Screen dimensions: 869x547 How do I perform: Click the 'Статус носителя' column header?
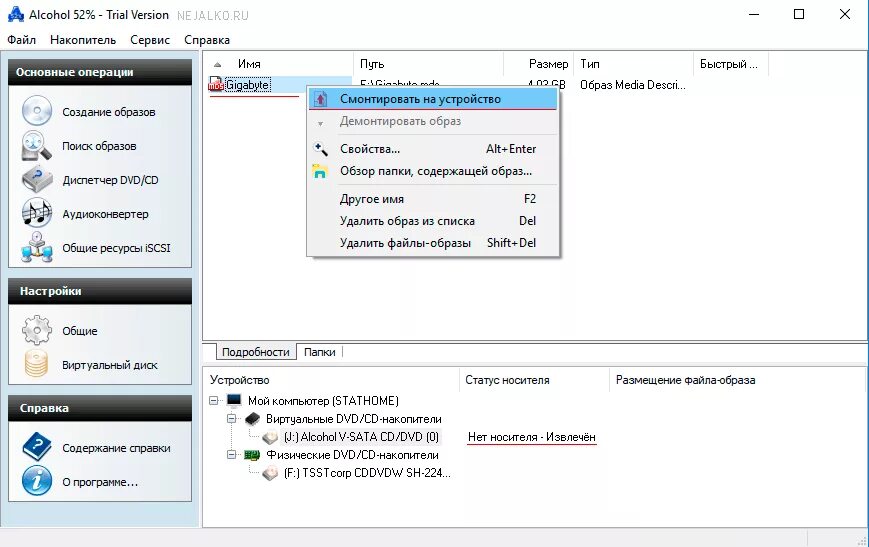(x=534, y=380)
